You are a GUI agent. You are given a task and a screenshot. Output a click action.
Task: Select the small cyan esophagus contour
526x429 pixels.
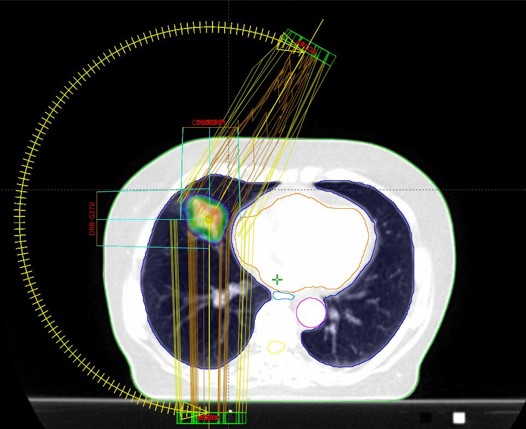pos(283,296)
